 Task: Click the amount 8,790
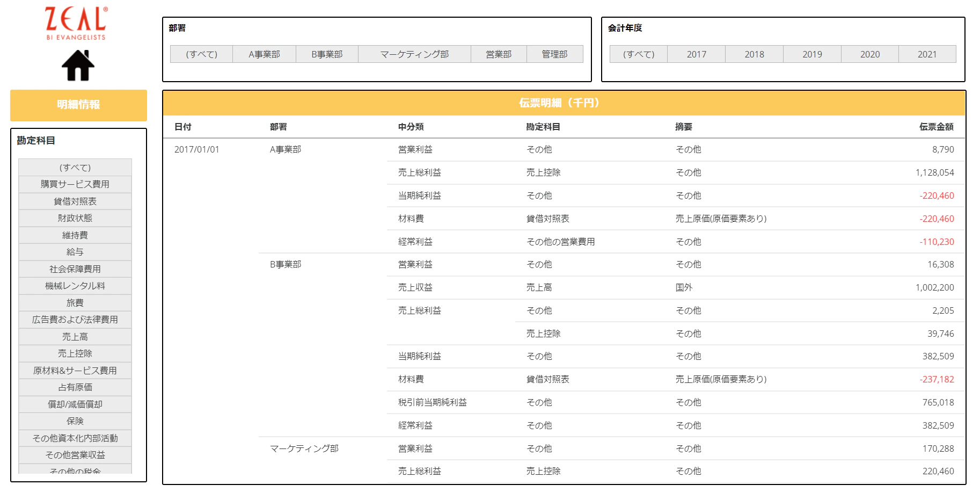coord(943,149)
